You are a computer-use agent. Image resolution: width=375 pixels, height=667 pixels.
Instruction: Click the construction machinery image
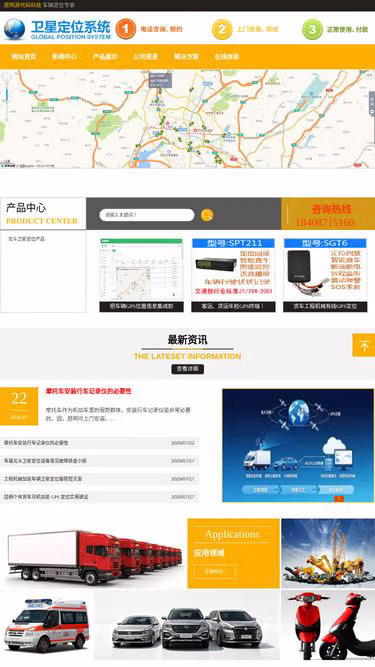328,553
